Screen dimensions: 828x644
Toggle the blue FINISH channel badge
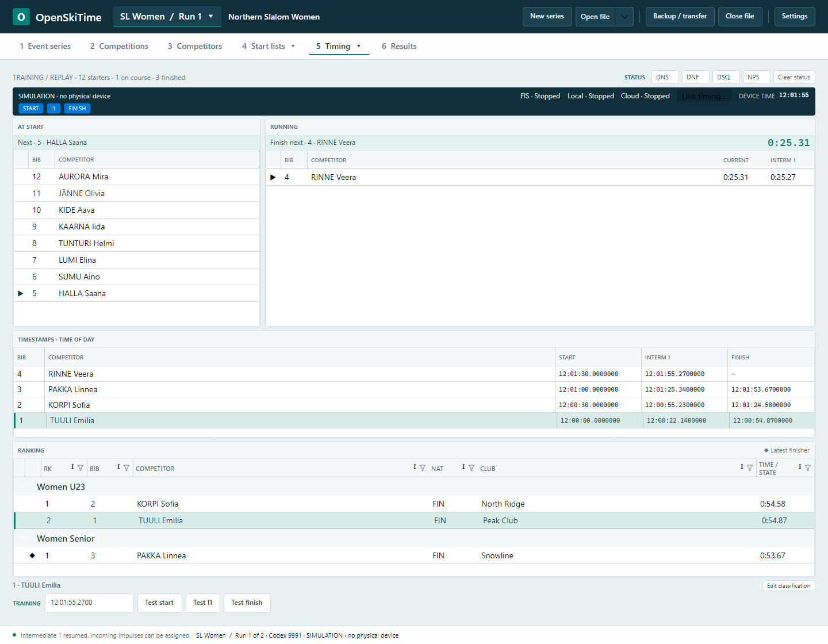coord(77,109)
